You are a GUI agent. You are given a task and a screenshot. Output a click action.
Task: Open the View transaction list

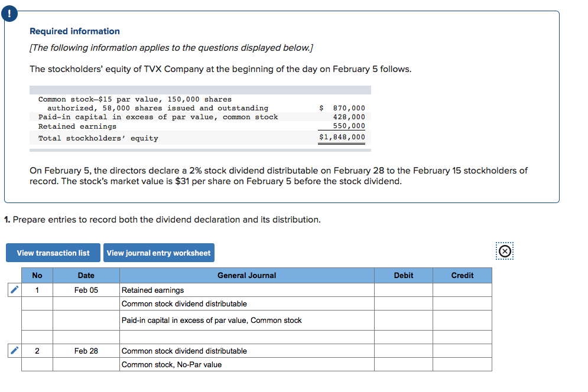pos(53,253)
